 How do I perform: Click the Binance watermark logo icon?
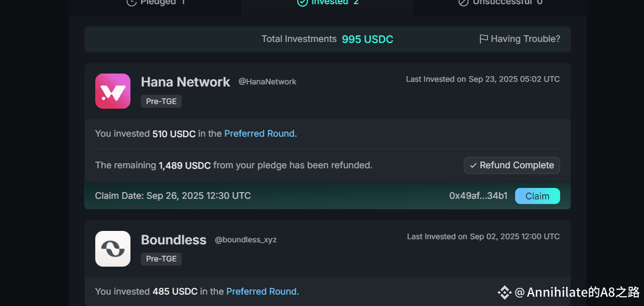click(504, 293)
